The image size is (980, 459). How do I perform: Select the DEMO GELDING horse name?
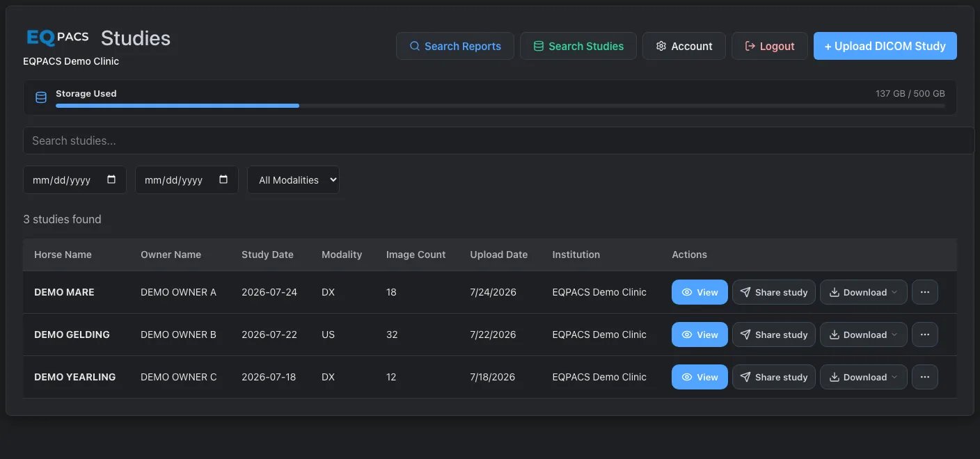click(x=72, y=335)
